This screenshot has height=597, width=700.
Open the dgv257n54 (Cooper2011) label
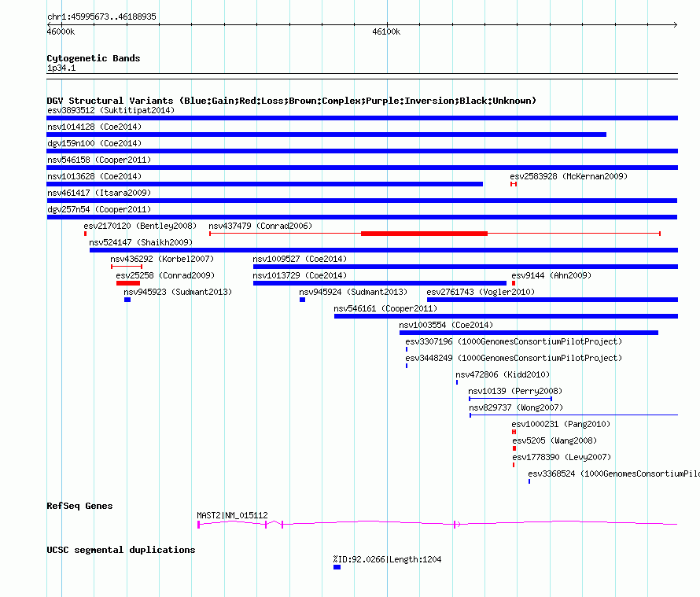point(99,209)
